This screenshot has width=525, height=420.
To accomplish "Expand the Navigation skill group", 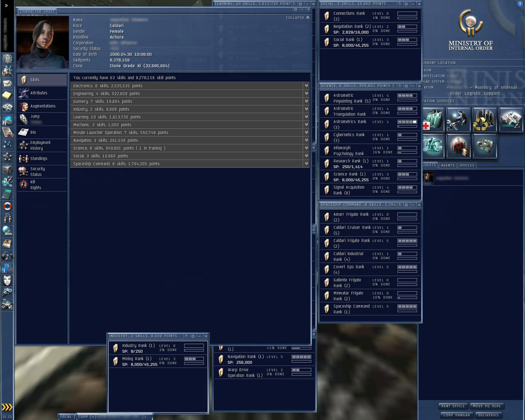I will [x=306, y=140].
